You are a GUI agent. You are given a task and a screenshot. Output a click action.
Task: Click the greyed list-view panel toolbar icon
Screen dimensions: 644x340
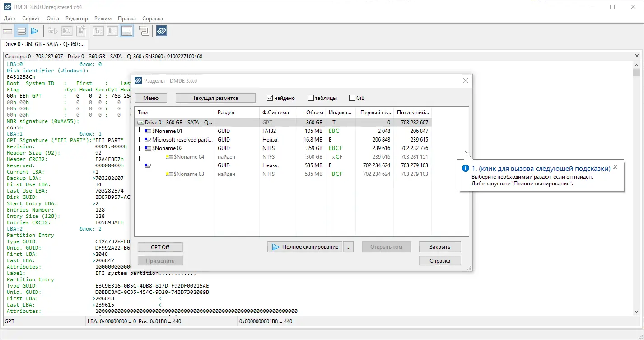(112, 31)
